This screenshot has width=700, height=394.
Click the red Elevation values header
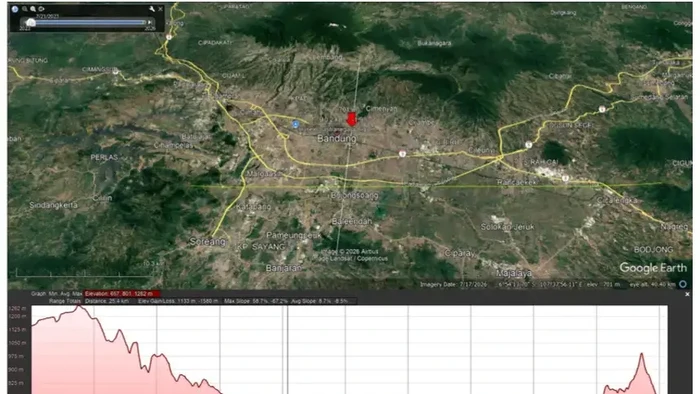(x=122, y=294)
